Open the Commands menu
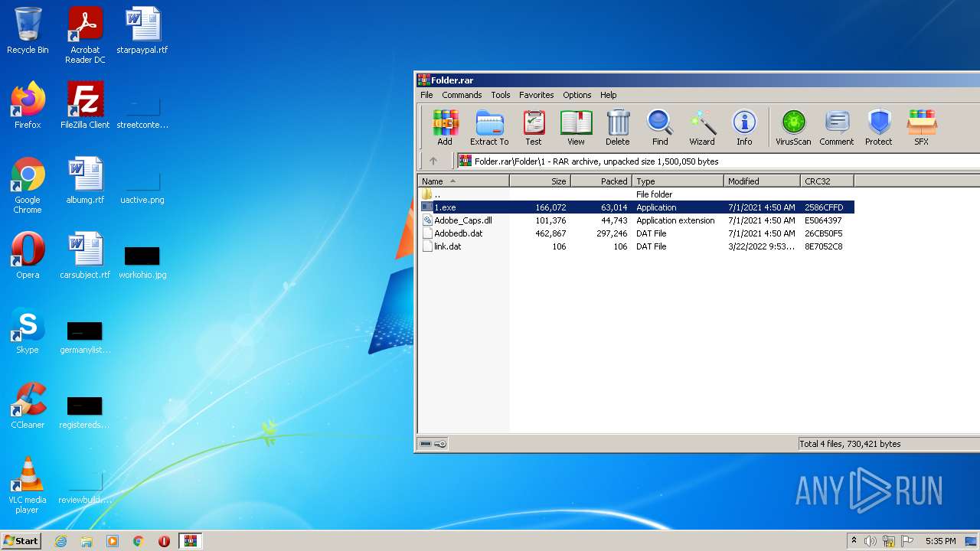The image size is (980, 551). (462, 95)
